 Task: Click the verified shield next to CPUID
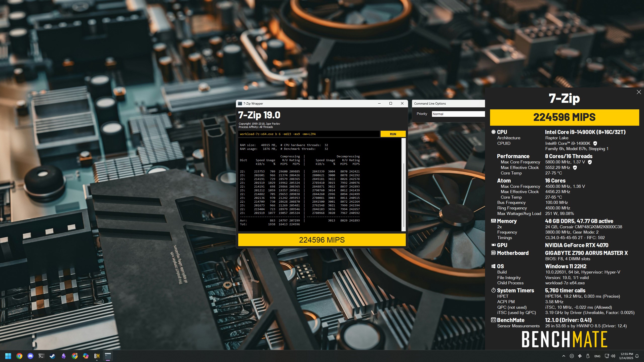click(595, 143)
